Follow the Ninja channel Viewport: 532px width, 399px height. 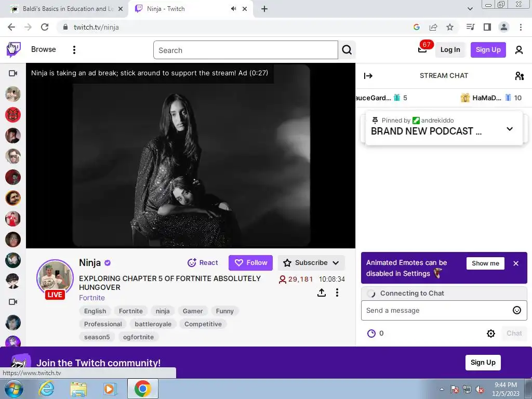click(x=250, y=262)
